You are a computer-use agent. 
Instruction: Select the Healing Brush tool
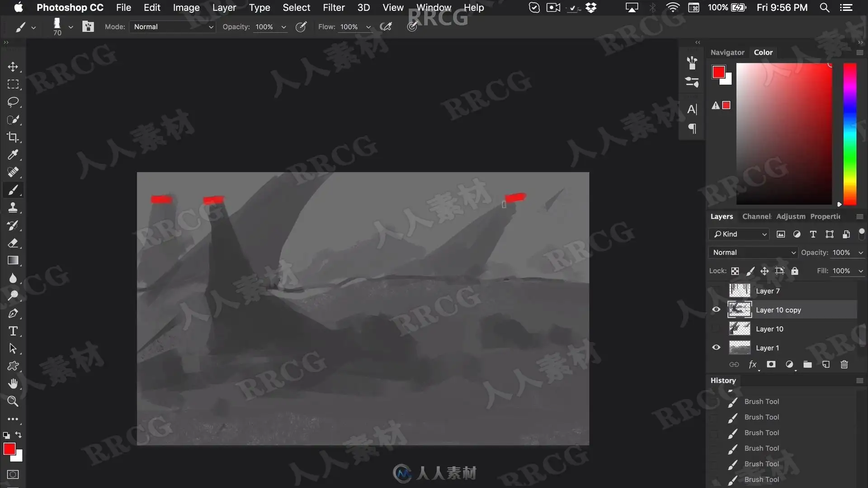click(x=13, y=172)
